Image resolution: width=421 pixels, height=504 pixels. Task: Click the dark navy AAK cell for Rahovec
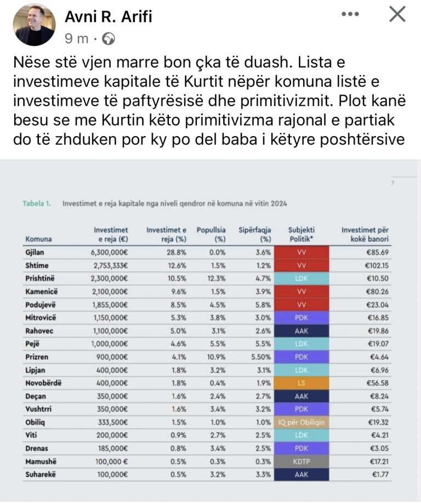coord(301,330)
